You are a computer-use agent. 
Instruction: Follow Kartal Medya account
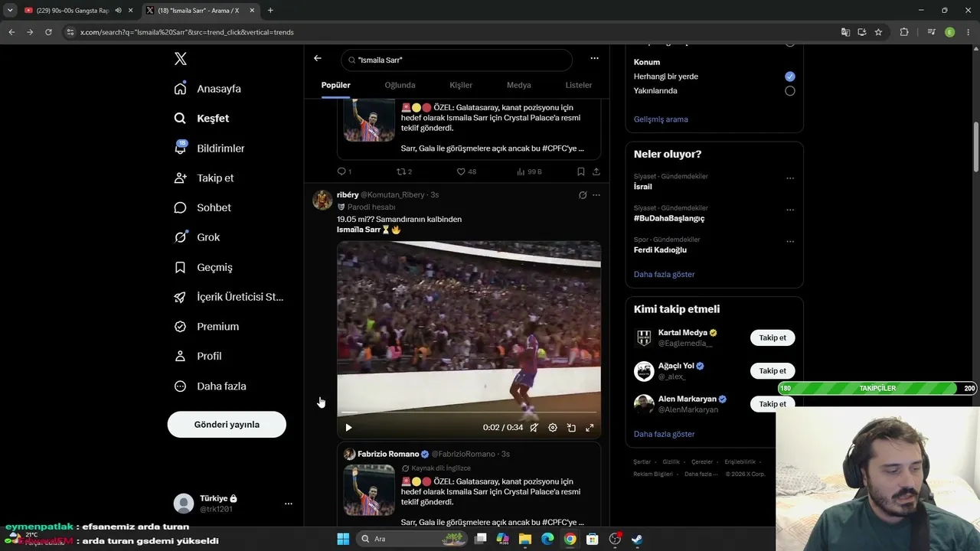(x=773, y=337)
